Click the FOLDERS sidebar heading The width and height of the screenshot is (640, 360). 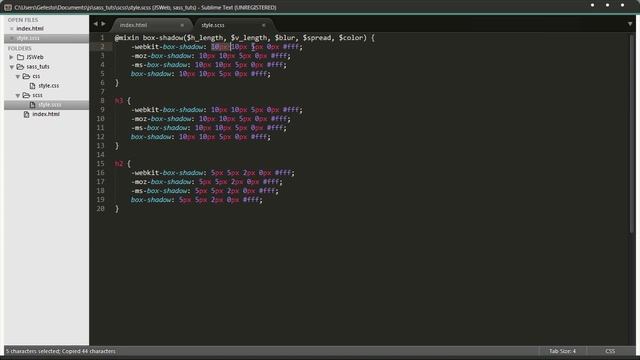point(20,48)
